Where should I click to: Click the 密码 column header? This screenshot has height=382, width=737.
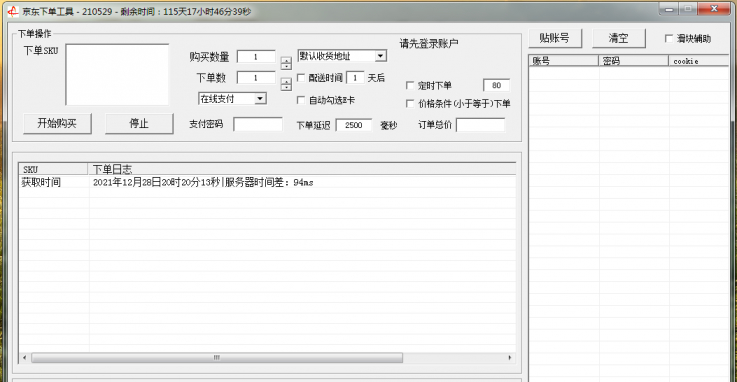(x=634, y=61)
